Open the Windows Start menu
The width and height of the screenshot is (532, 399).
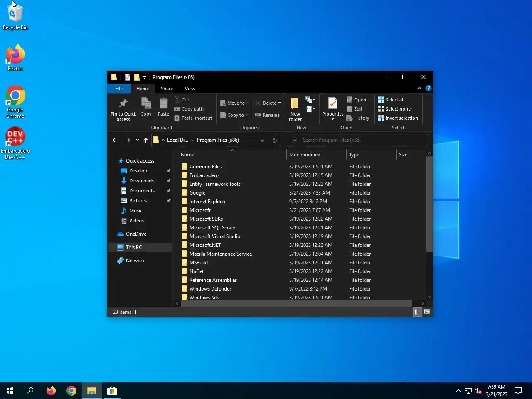pos(10,391)
